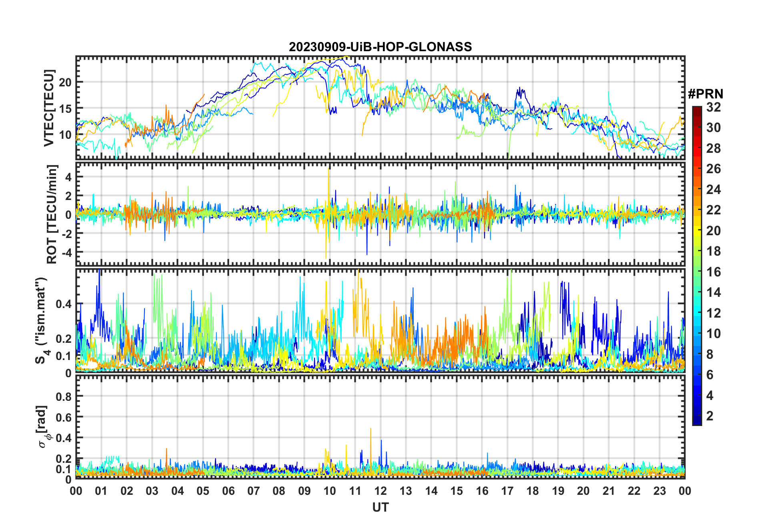Click the 24 label on the PRN colorbar

pos(713,190)
